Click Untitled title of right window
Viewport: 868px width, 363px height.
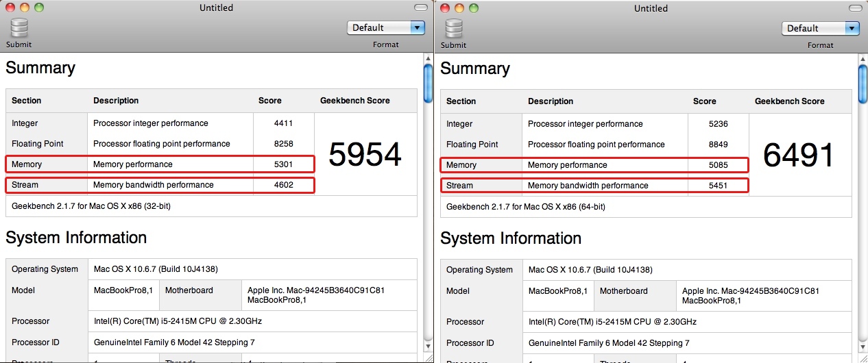tap(651, 8)
